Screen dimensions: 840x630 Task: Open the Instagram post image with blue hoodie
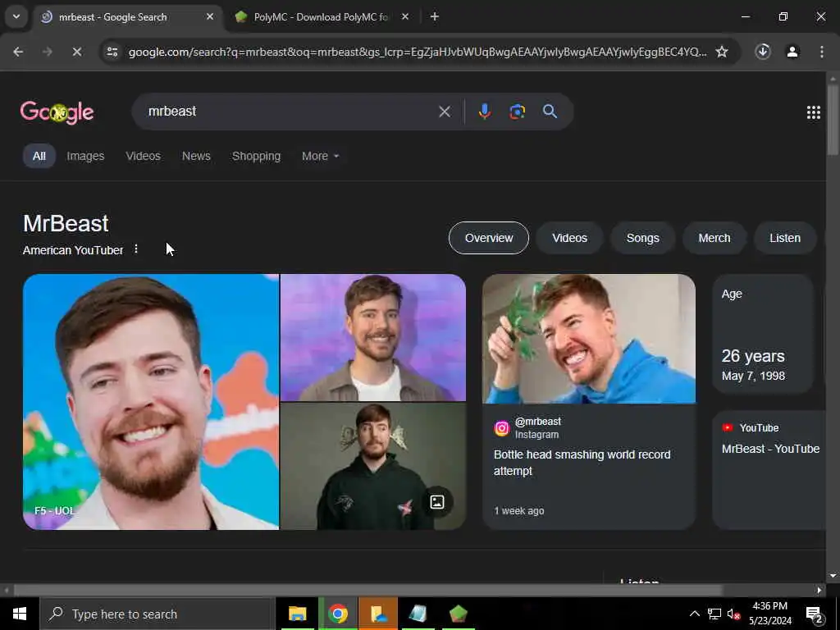pyautogui.click(x=589, y=339)
